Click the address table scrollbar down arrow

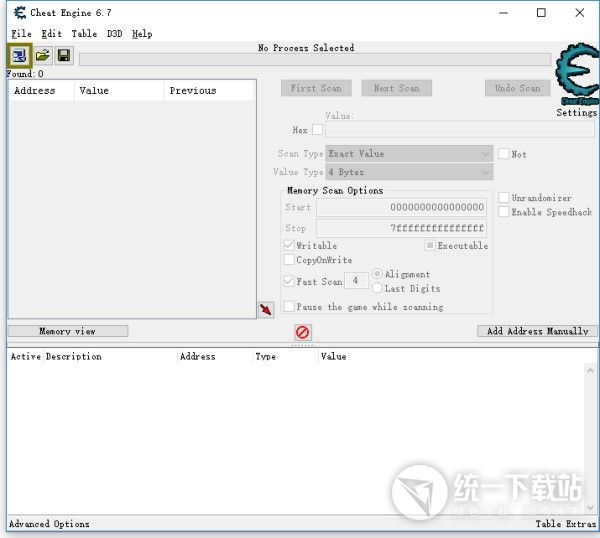point(590,507)
